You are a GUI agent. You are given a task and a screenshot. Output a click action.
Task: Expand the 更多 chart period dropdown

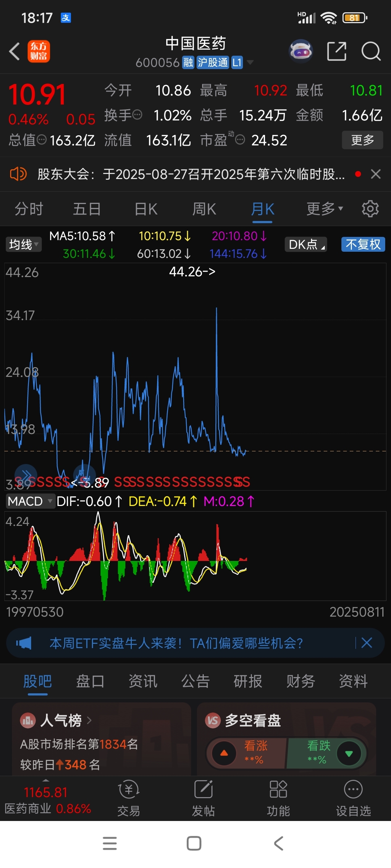(324, 209)
